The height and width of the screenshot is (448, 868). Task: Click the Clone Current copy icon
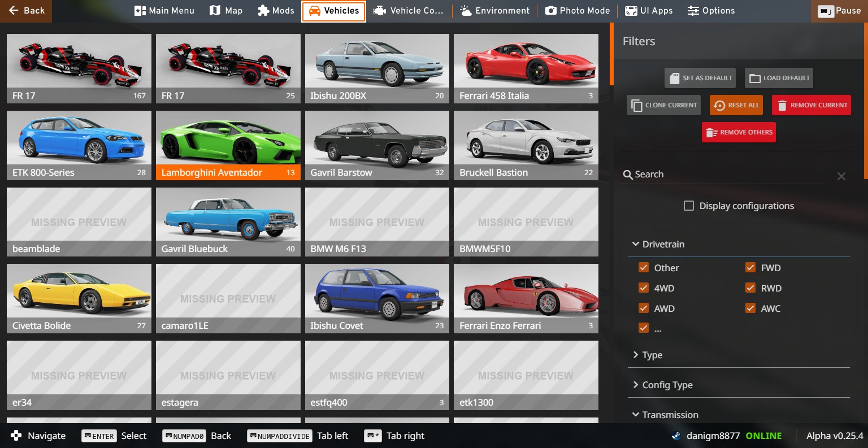636,105
